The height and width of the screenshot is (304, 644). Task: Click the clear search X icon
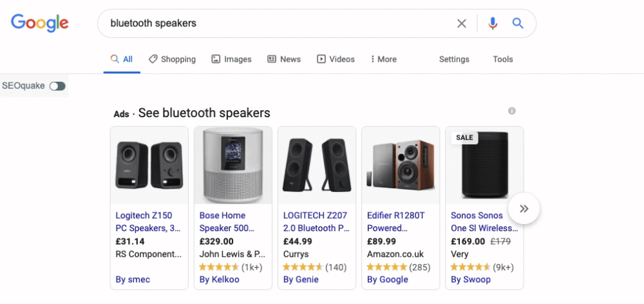462,24
